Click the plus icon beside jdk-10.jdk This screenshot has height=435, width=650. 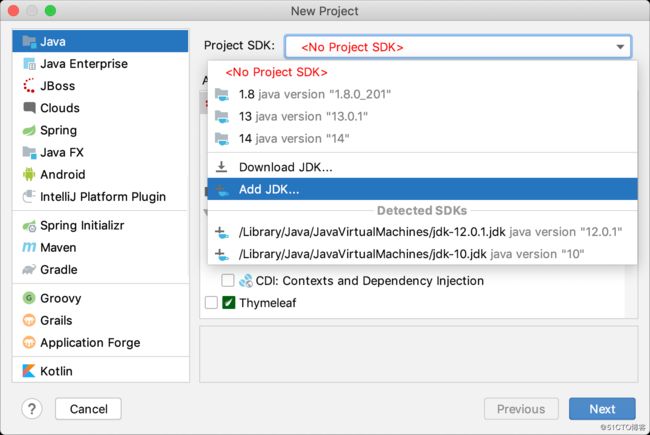(222, 254)
